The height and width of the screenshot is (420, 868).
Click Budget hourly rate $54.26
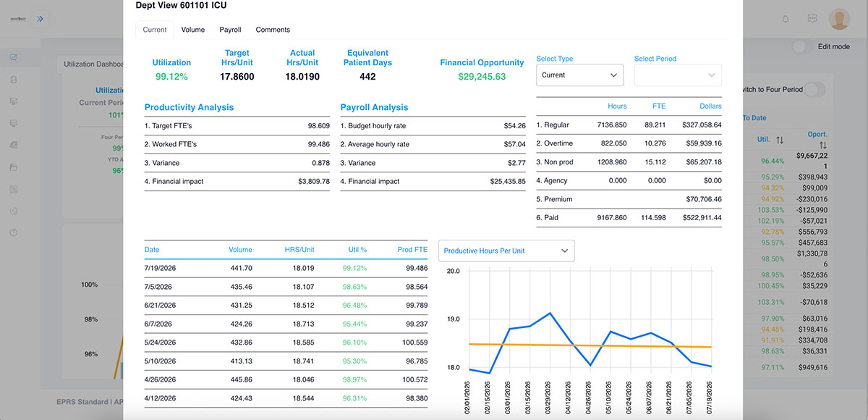tap(514, 126)
